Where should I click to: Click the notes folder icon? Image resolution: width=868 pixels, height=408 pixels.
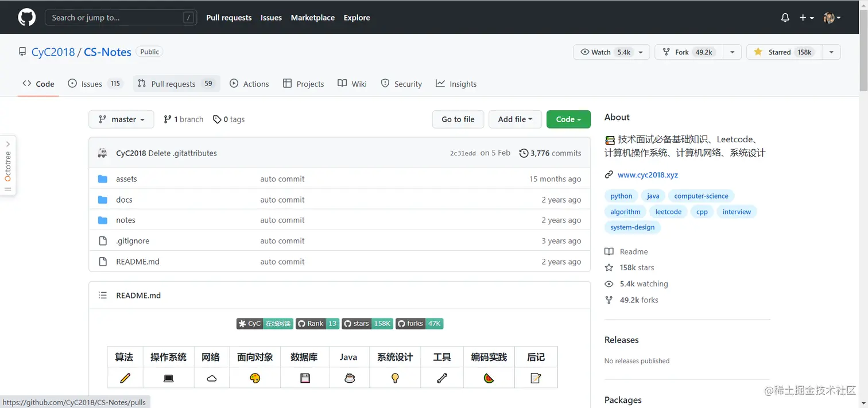pos(103,220)
